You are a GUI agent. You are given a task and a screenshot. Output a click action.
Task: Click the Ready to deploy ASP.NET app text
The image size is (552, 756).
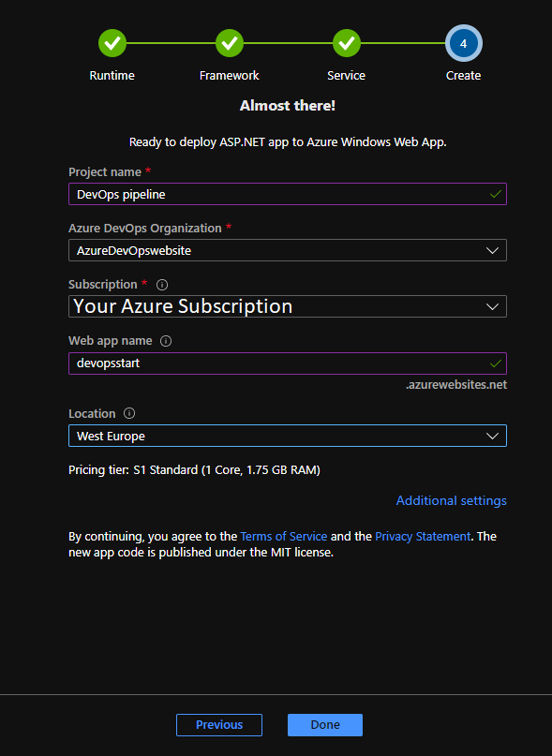click(288, 142)
